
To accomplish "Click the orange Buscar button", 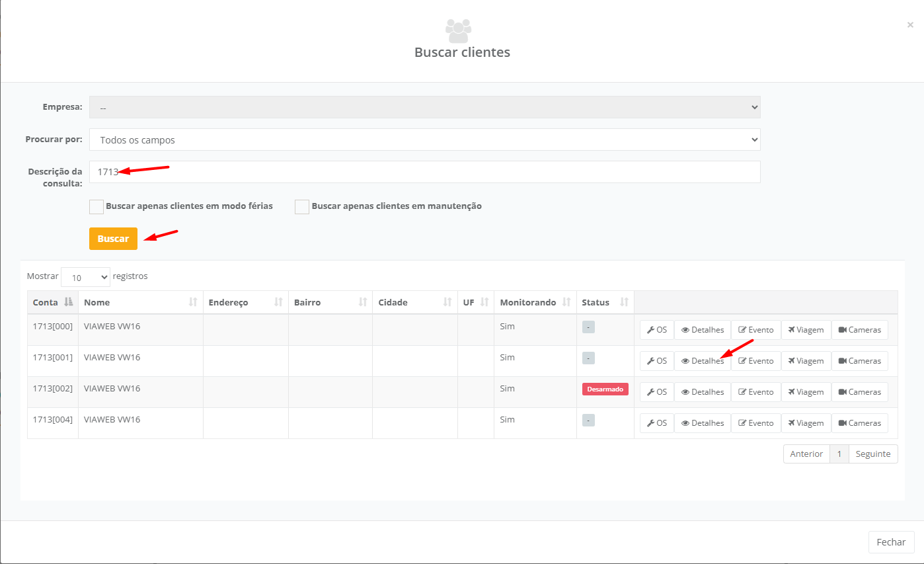I will pos(113,239).
